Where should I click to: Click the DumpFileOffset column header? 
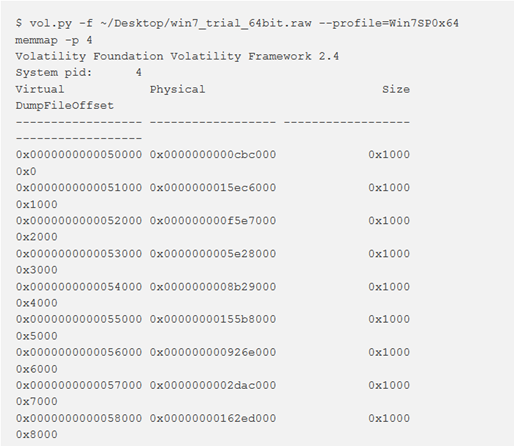pos(65,106)
